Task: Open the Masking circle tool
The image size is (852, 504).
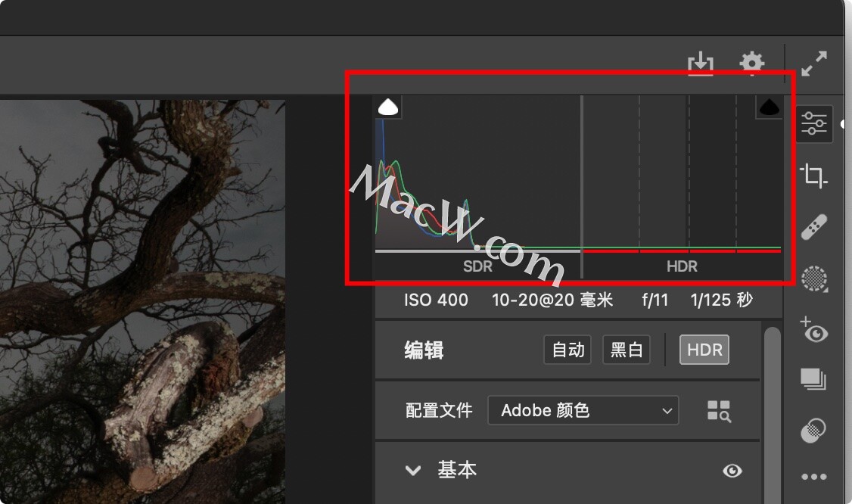Action: 814,278
